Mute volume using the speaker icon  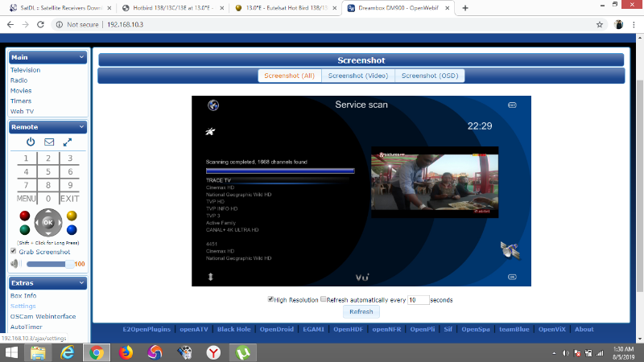pyautogui.click(x=14, y=263)
